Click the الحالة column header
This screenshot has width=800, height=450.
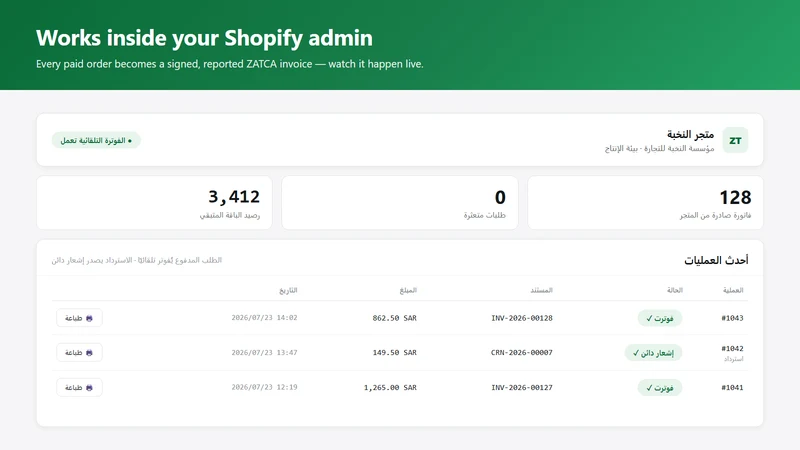point(674,290)
